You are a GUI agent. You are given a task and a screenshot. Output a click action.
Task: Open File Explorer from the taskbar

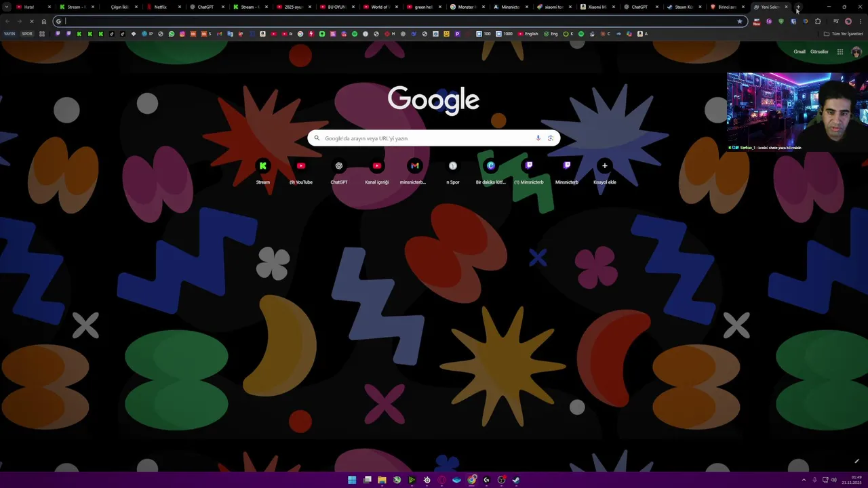click(382, 480)
